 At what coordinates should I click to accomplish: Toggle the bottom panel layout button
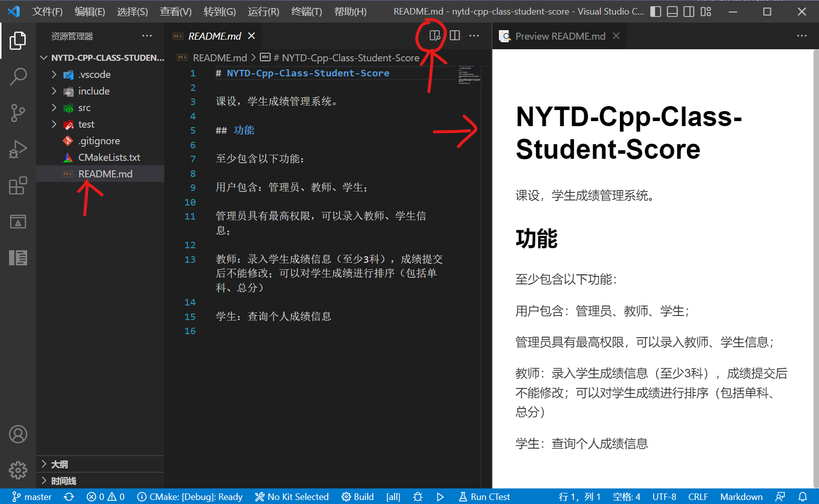[672, 12]
